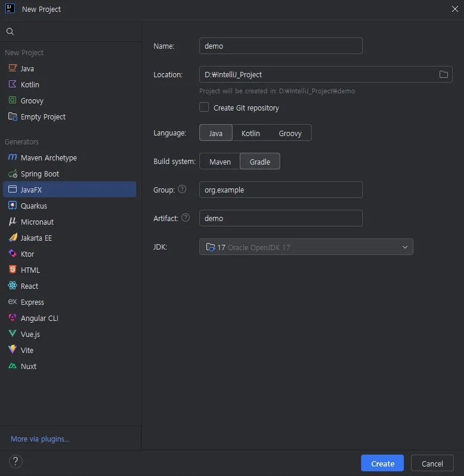This screenshot has height=476, width=464.
Task: Click the search magnifier icon
Action: 10,31
